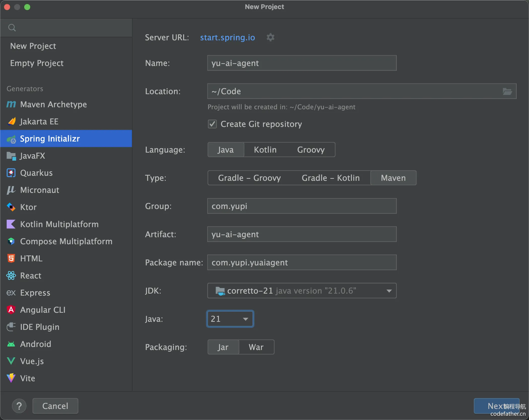Click the Micronaut mu icon
The image size is (529, 420).
(x=11, y=190)
